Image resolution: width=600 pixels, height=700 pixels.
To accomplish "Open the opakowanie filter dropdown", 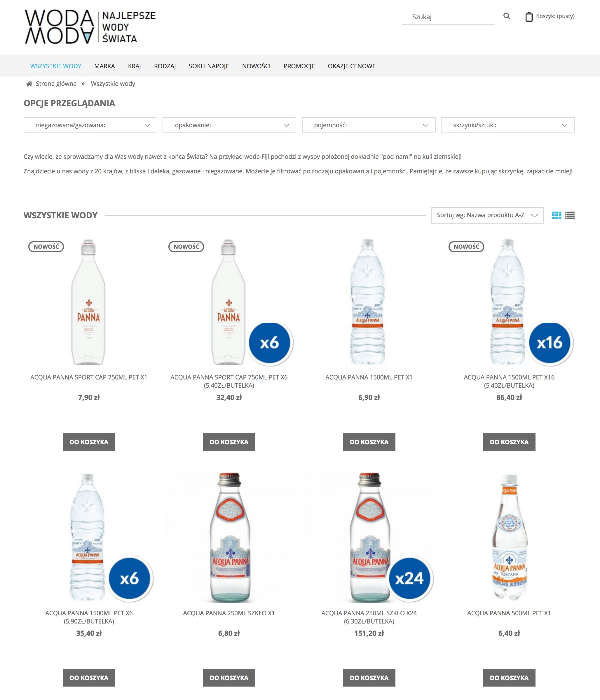I will coord(229,125).
